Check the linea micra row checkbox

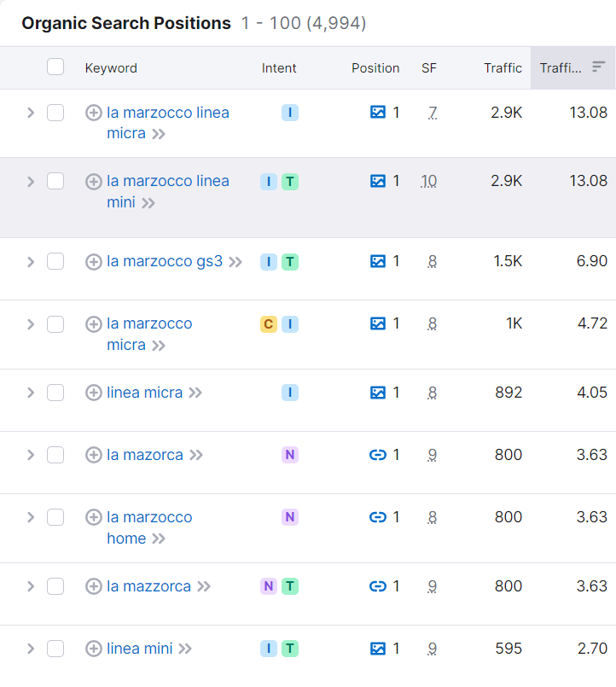55,393
